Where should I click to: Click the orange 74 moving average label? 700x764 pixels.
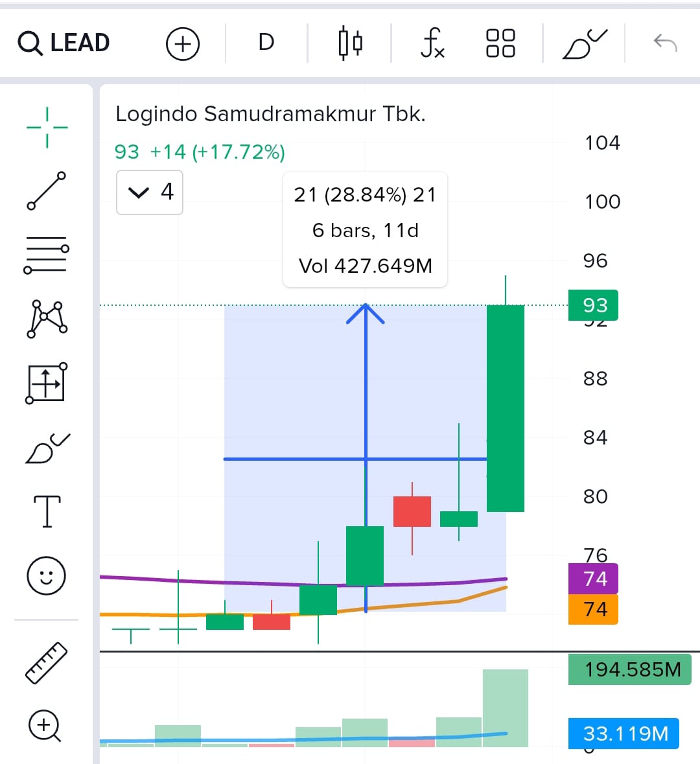593,609
